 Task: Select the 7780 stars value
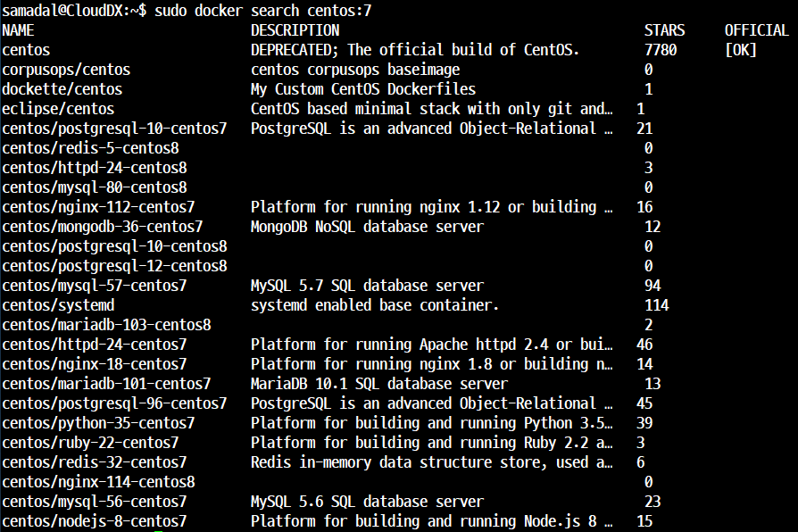click(661, 50)
